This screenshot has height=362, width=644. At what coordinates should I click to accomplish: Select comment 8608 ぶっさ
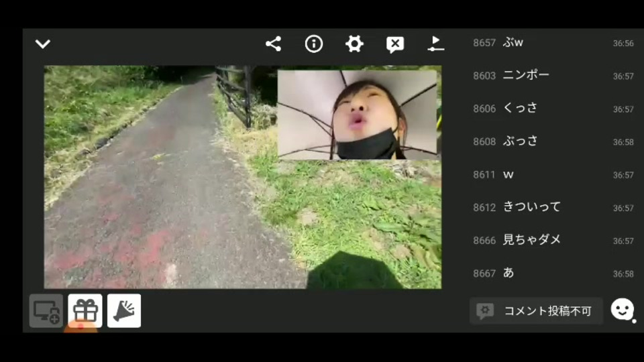[x=553, y=141]
